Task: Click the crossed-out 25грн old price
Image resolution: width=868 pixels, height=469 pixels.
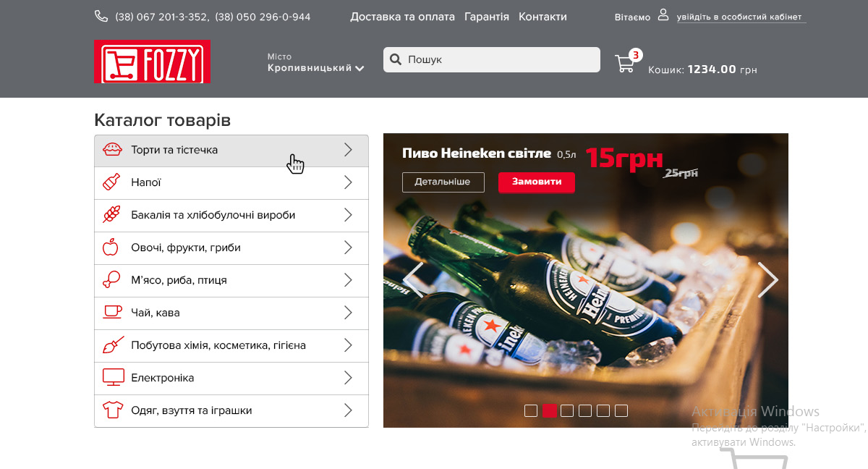Action: click(681, 173)
